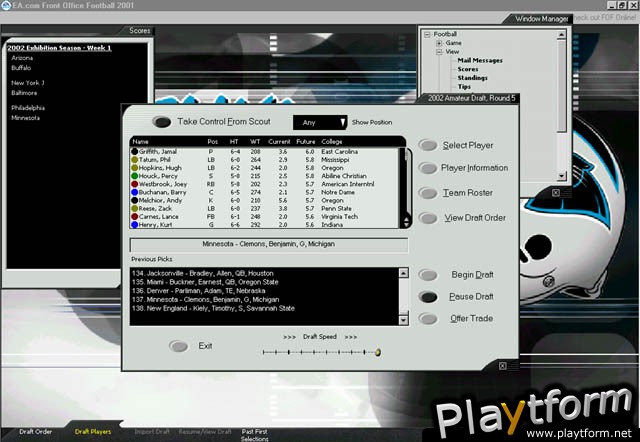Click the olive position dot for Tatum, Phil

tap(134, 160)
